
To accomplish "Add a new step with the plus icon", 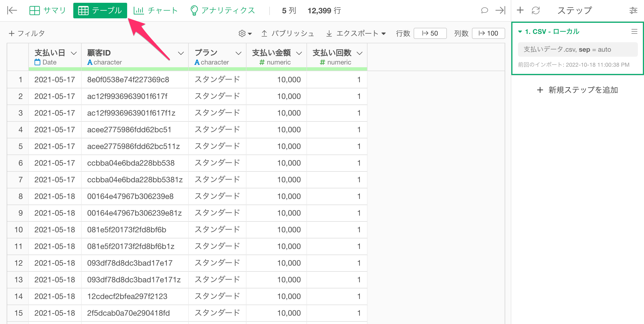I will point(520,11).
